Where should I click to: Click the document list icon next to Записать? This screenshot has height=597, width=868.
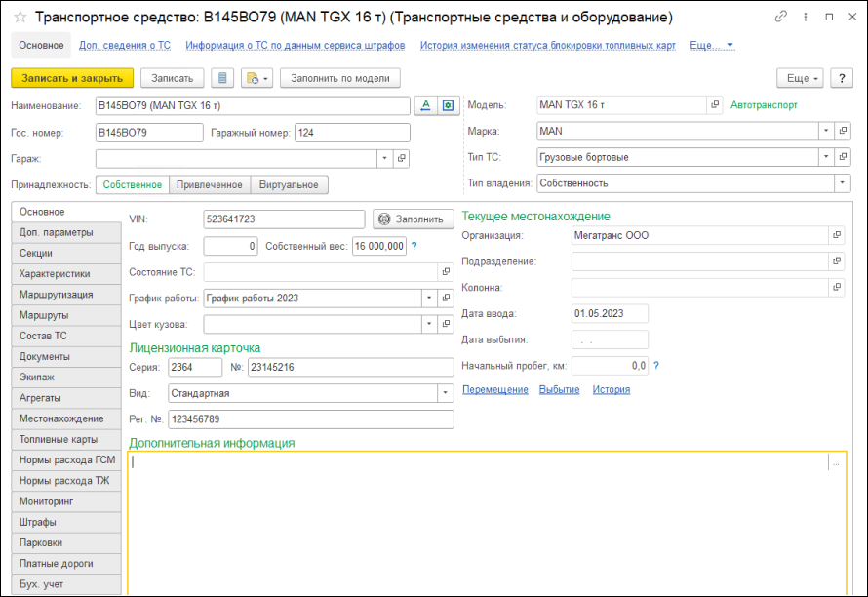pyautogui.click(x=223, y=78)
